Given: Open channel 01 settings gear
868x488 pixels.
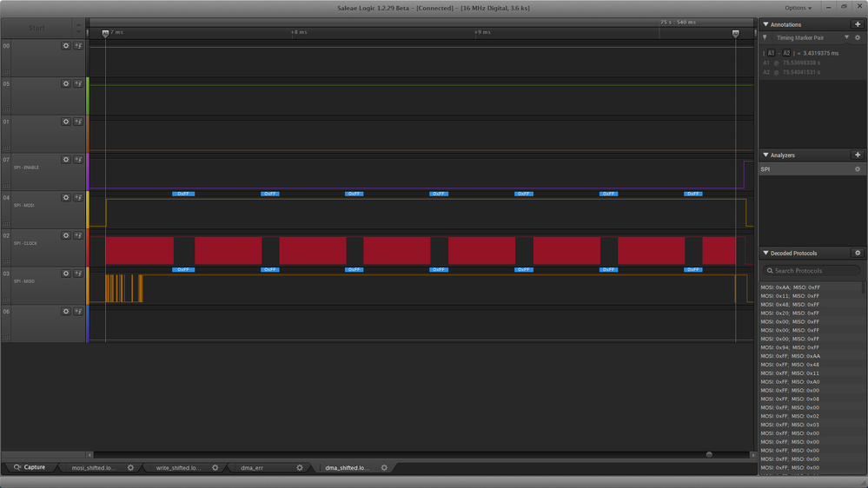Looking at the screenshot, I should tap(66, 122).
